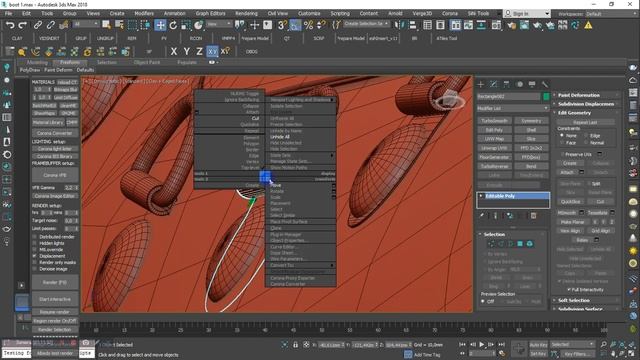Select the Face constraint radio button
This screenshot has height=360, width=640.
tap(562, 143)
